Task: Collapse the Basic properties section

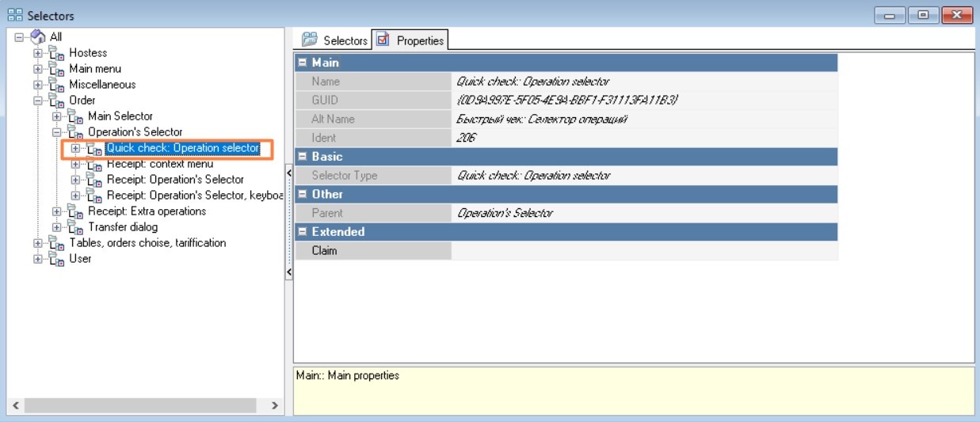Action: coord(302,157)
